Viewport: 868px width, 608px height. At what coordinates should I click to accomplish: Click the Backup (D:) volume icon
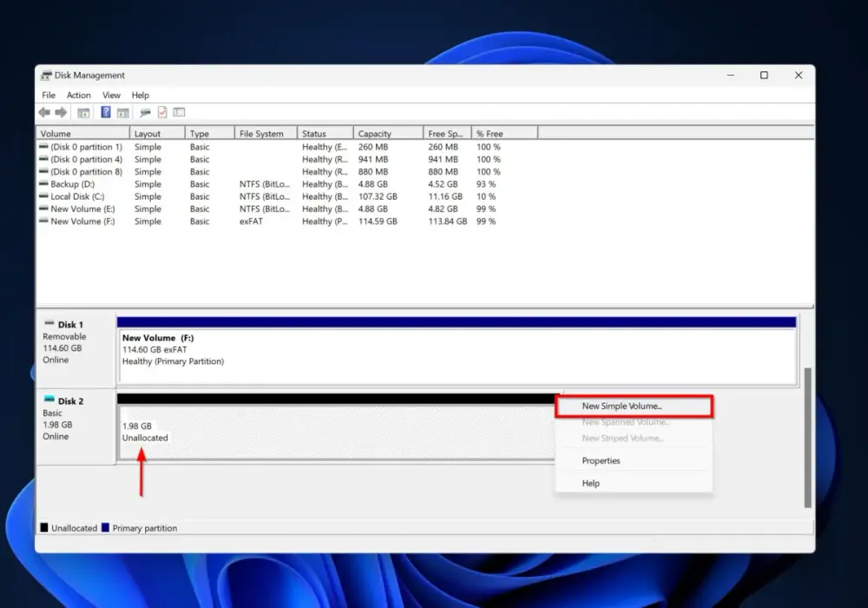tap(43, 183)
